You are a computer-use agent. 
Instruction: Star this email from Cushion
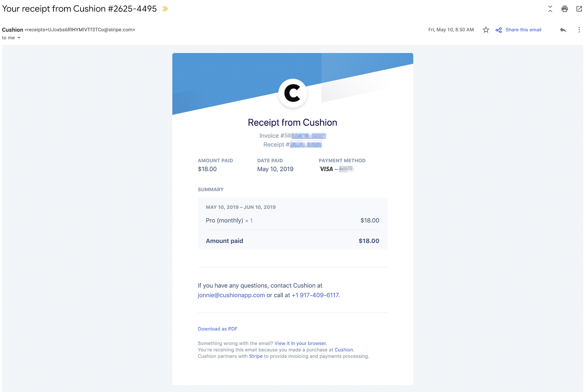click(486, 30)
